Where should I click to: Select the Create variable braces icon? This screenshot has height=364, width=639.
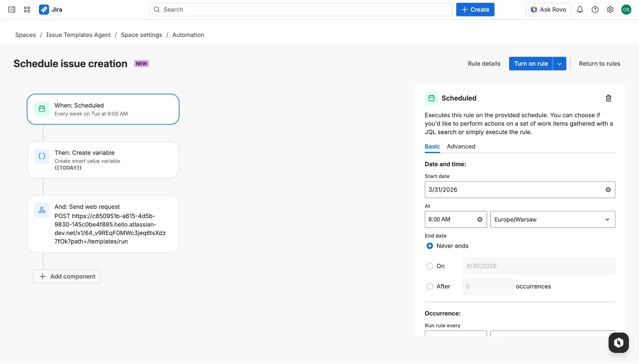click(x=42, y=156)
